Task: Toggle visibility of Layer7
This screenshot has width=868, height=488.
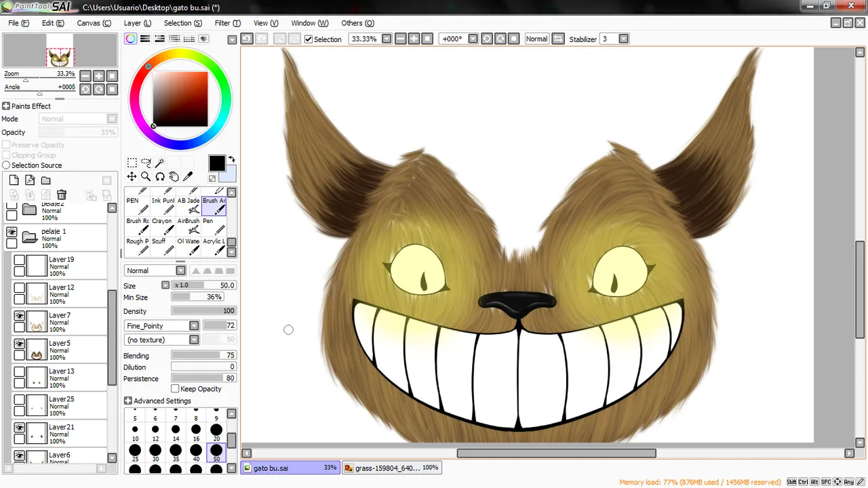Action: coord(20,316)
